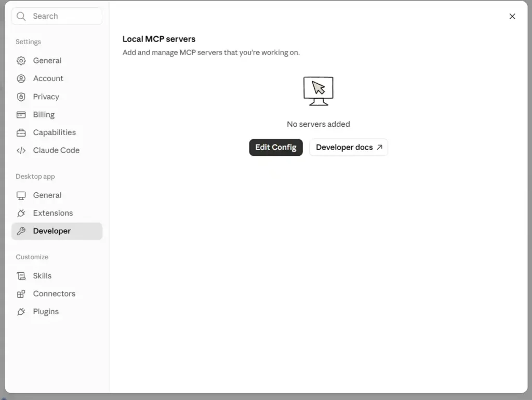The image size is (532, 400).
Task: Close the settings dialog
Action: click(x=512, y=16)
